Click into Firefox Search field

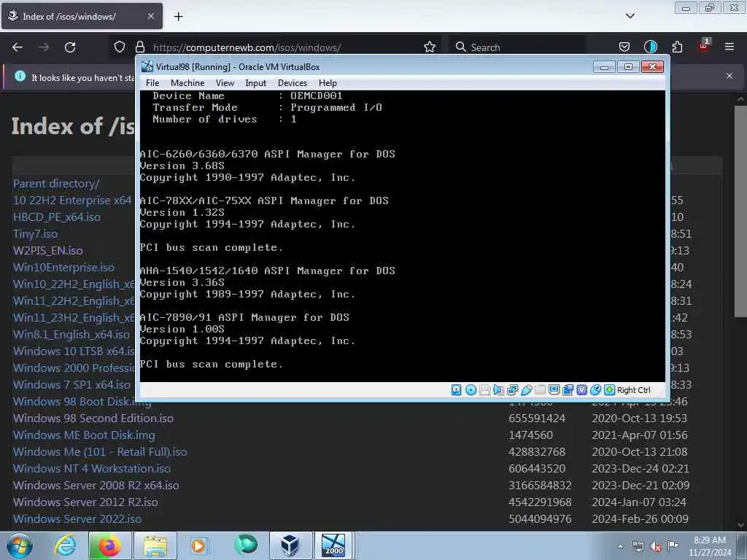point(517,47)
